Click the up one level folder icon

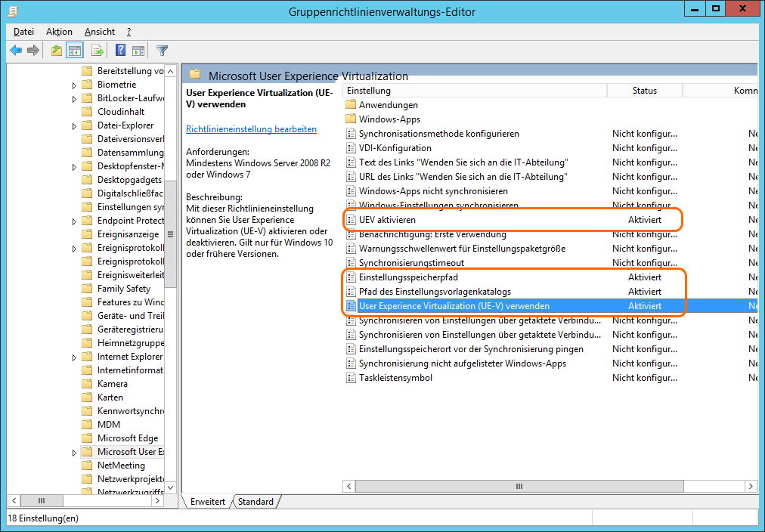57,51
